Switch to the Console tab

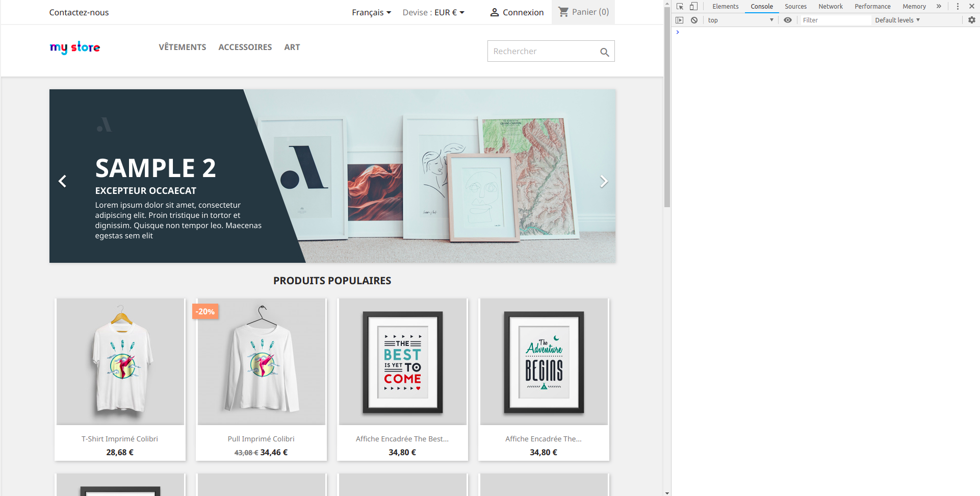(762, 7)
